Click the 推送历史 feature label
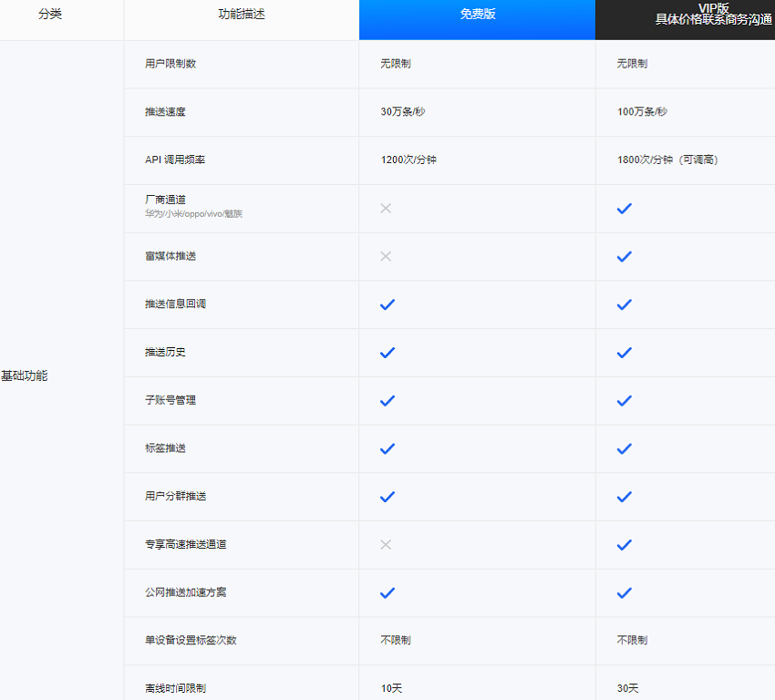 click(x=165, y=352)
